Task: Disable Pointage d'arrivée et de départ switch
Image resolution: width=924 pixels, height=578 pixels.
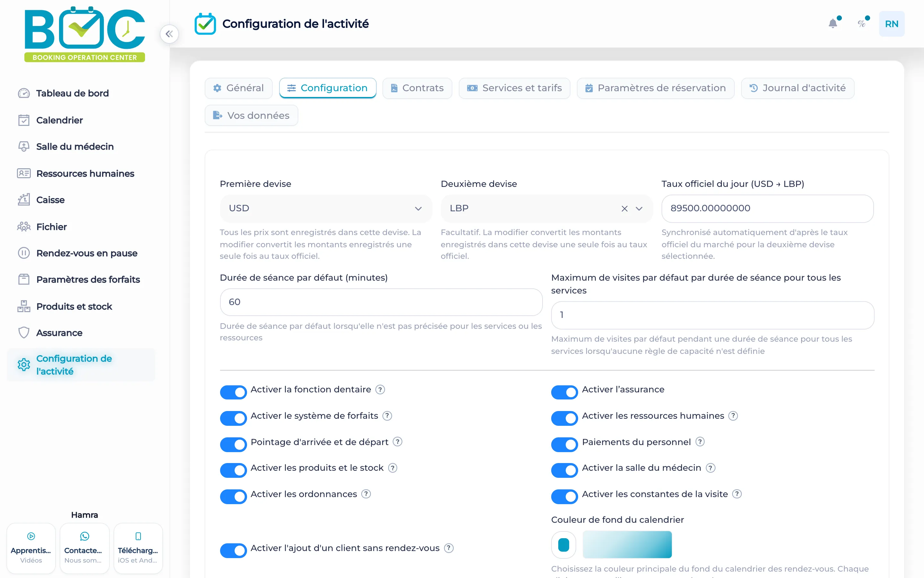Action: pos(233,445)
